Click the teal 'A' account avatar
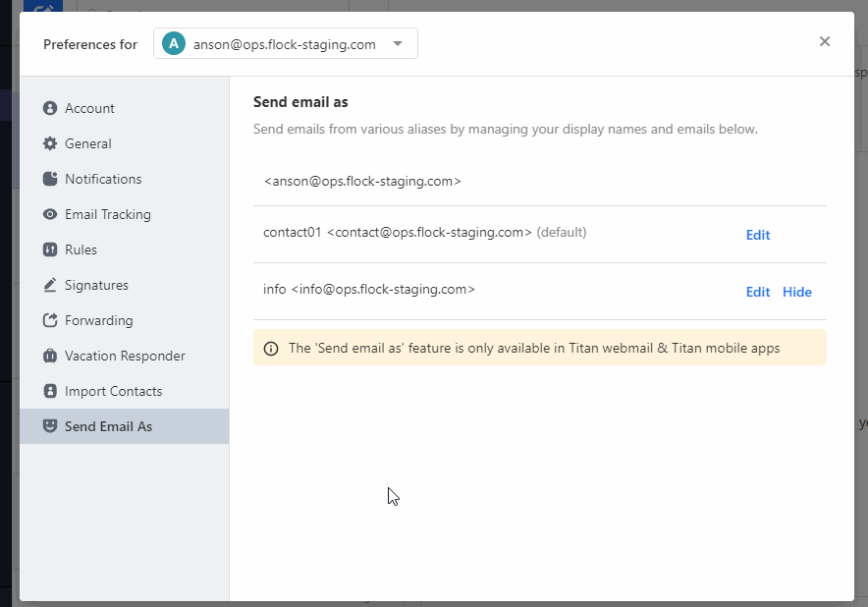The width and height of the screenshot is (868, 607). click(173, 44)
